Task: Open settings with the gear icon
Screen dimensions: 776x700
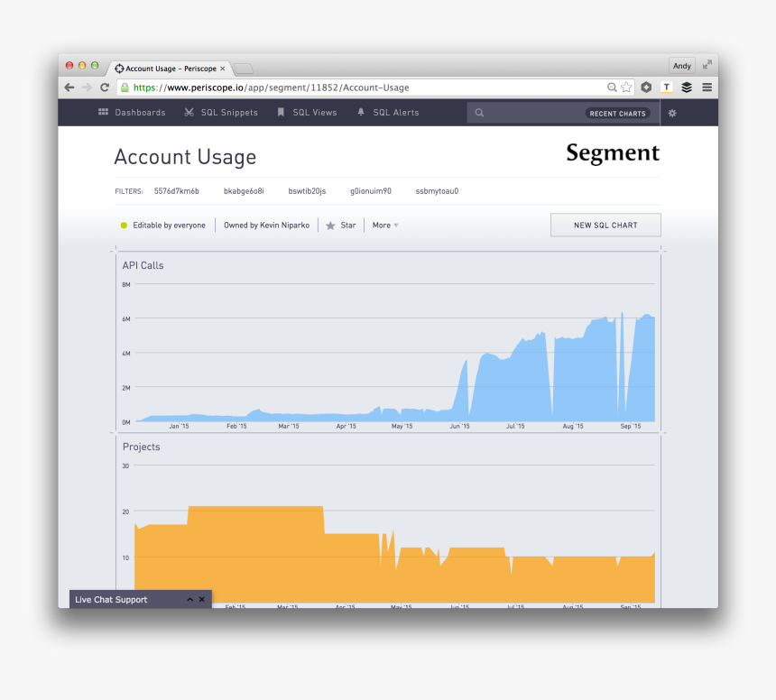Action: coord(672,114)
